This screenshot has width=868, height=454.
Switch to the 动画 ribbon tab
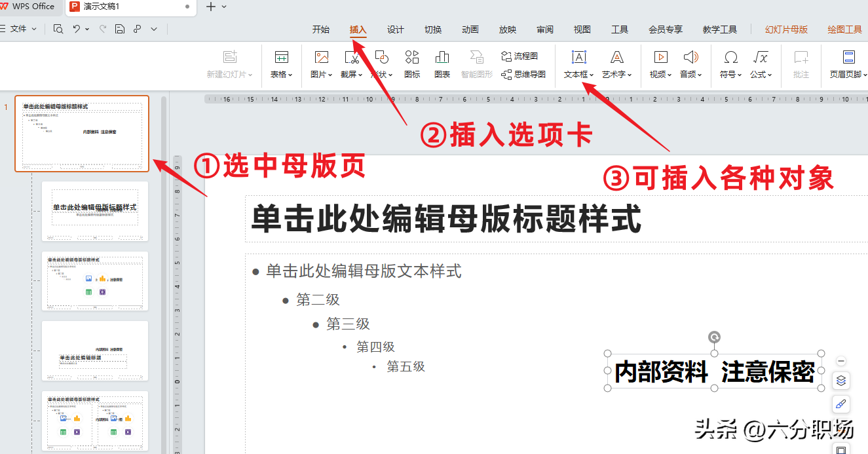pyautogui.click(x=470, y=29)
